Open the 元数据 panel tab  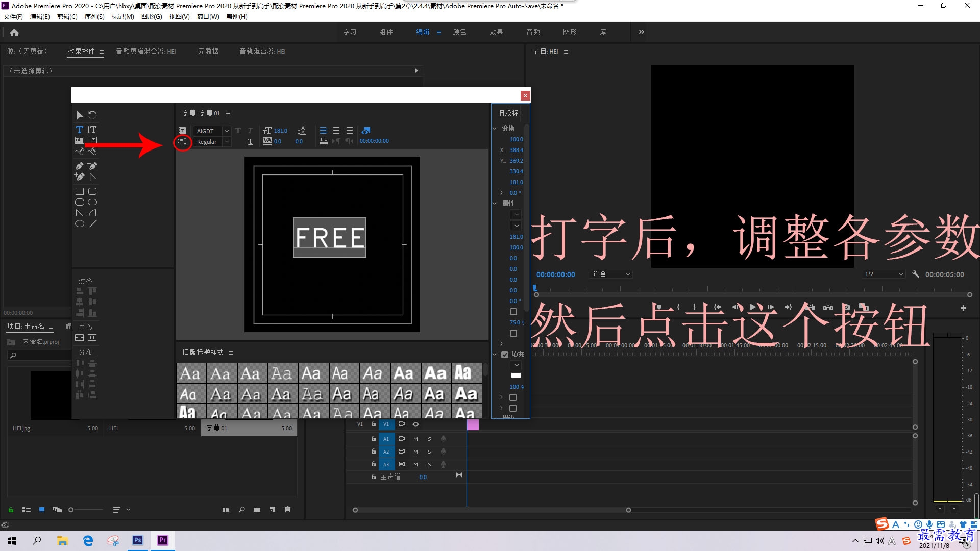coord(208,51)
